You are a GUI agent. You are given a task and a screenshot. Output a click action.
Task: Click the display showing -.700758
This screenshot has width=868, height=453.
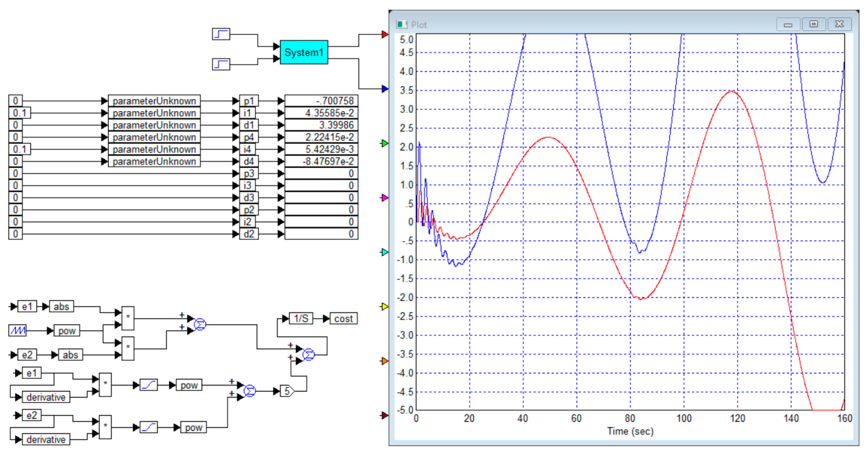pos(321,101)
